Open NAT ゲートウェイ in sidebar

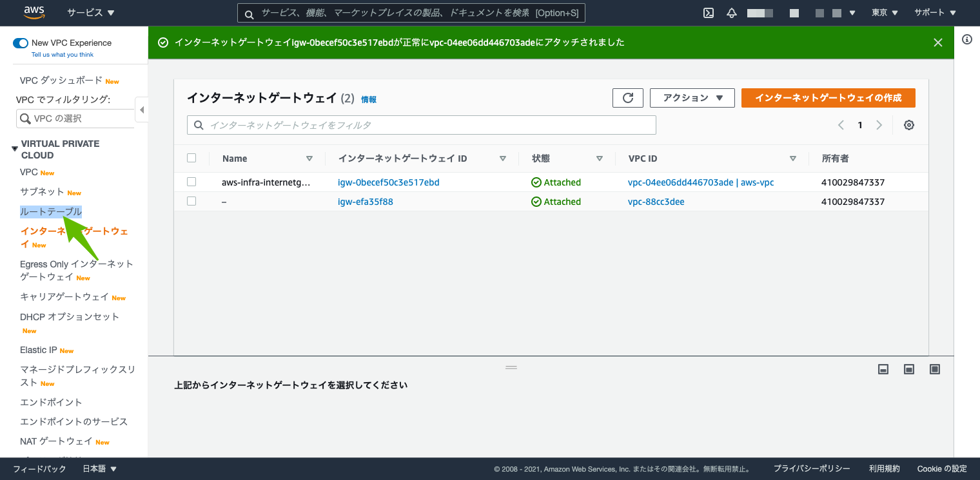tap(57, 441)
